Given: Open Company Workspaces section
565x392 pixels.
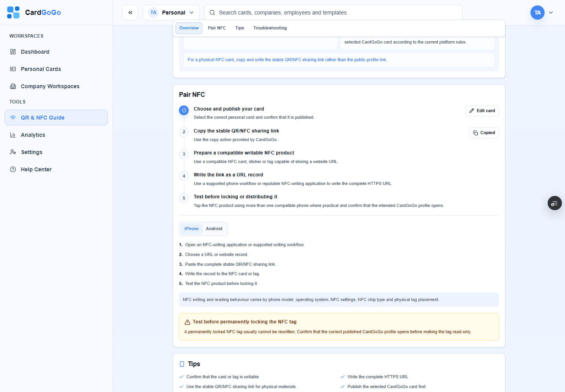Looking at the screenshot, I should [x=56, y=86].
